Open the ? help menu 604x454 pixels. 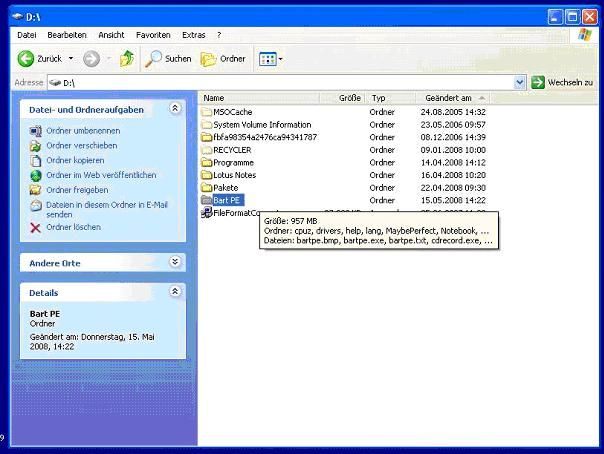pyautogui.click(x=219, y=35)
